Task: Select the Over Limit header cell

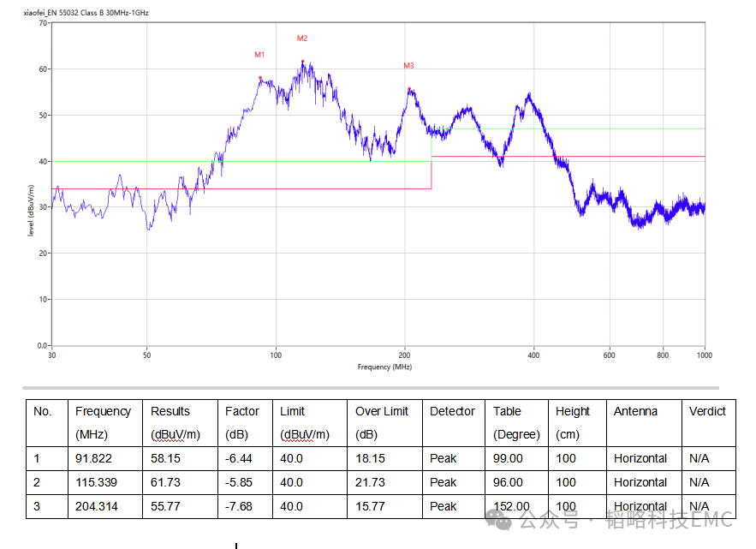Action: tap(380, 411)
